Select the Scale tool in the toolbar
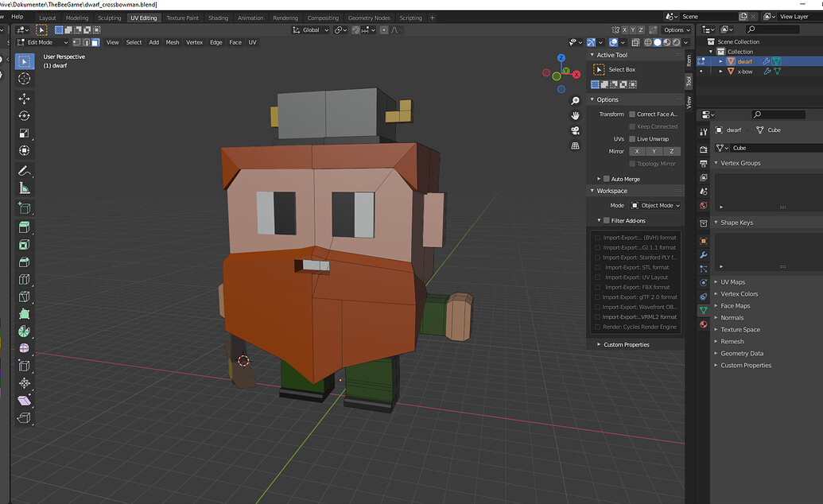Image resolution: width=823 pixels, height=504 pixels. click(24, 134)
